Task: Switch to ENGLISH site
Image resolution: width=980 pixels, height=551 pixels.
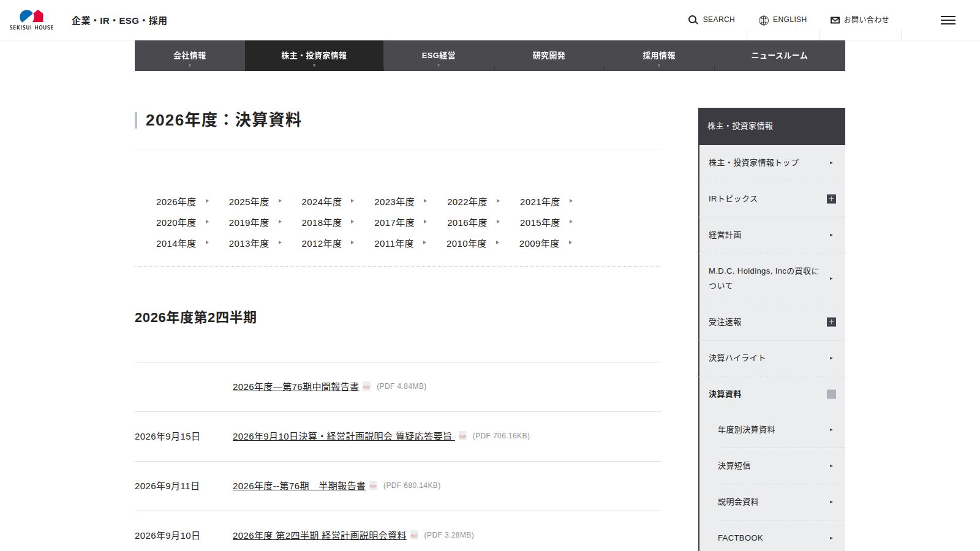Action: pos(790,20)
